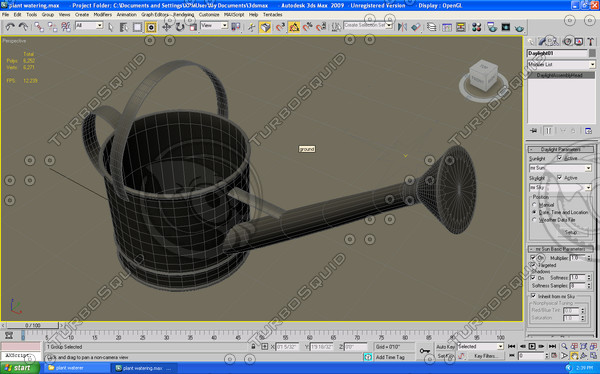Click the Mirror tool icon

[x=402, y=27]
